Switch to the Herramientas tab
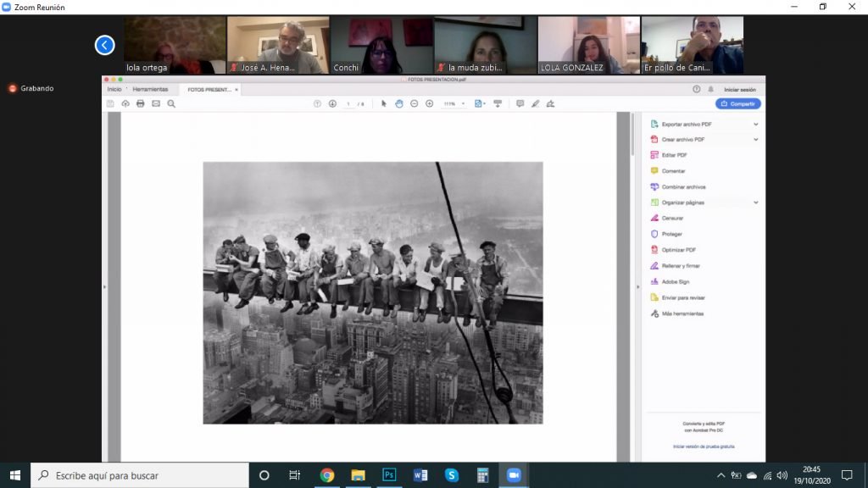The width and height of the screenshot is (868, 488). [150, 89]
